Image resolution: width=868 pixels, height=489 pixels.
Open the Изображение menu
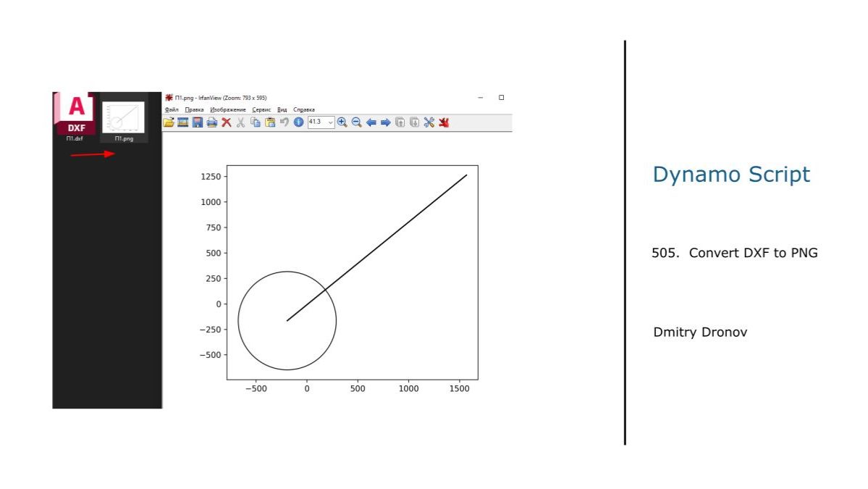pos(228,109)
